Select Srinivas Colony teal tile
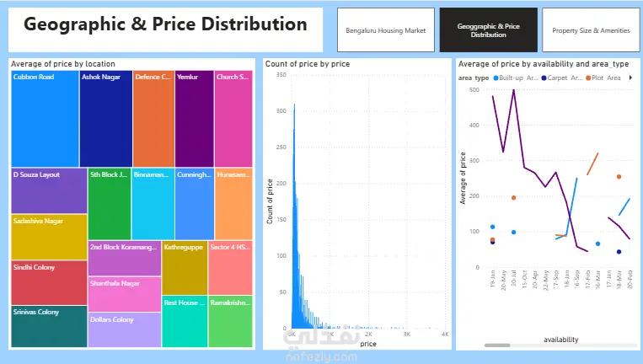The height and width of the screenshot is (364, 643). 49,326
